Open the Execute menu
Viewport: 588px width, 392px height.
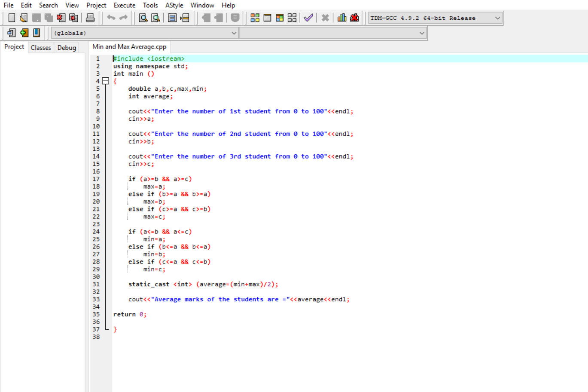[x=124, y=5]
